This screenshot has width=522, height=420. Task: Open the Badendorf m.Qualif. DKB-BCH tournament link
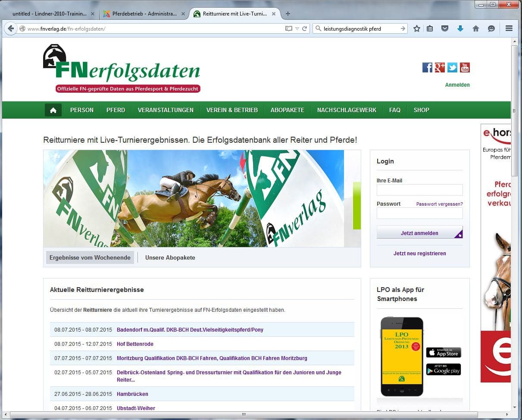pos(190,330)
